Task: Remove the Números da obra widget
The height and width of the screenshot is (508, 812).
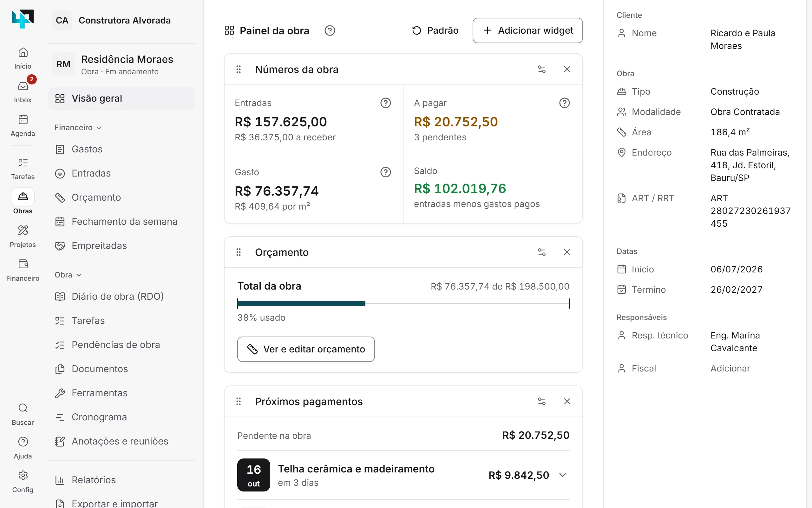Action: pyautogui.click(x=567, y=69)
